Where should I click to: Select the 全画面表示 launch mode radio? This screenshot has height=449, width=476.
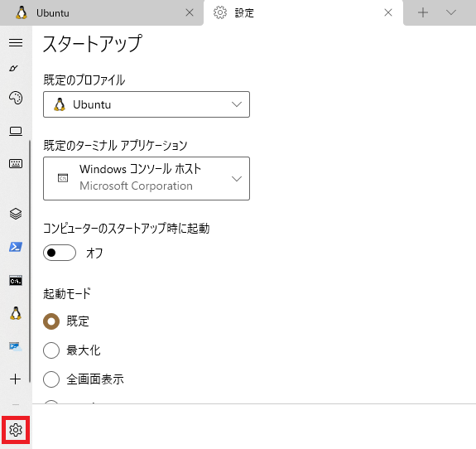tap(51, 379)
